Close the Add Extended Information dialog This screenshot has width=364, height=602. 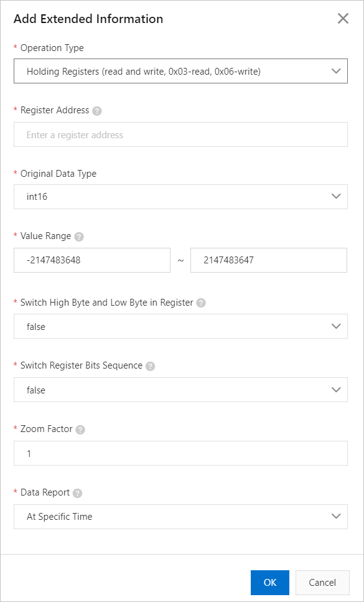point(343,19)
